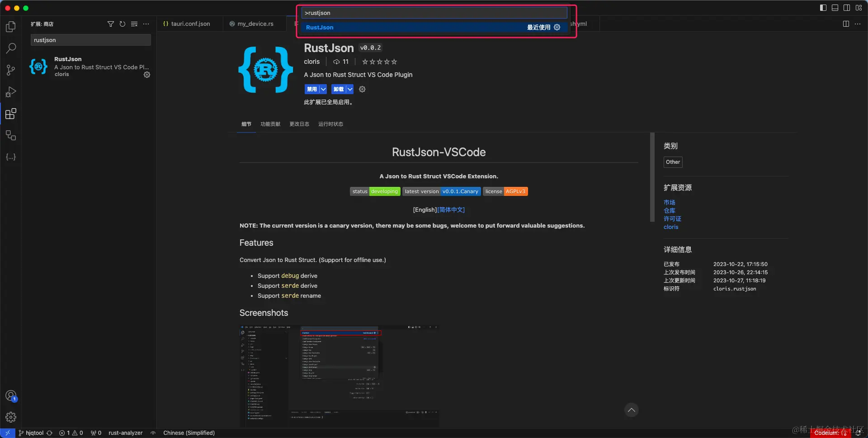Image resolution: width=868 pixels, height=438 pixels.
Task: Click the eye icon in status bar
Action: (x=153, y=433)
